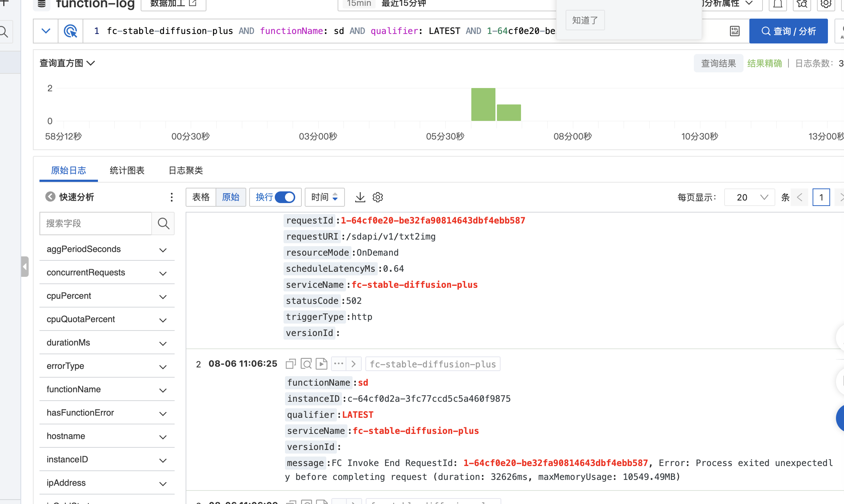Click the SQL statement icon beside query box
844x504 pixels.
point(735,31)
